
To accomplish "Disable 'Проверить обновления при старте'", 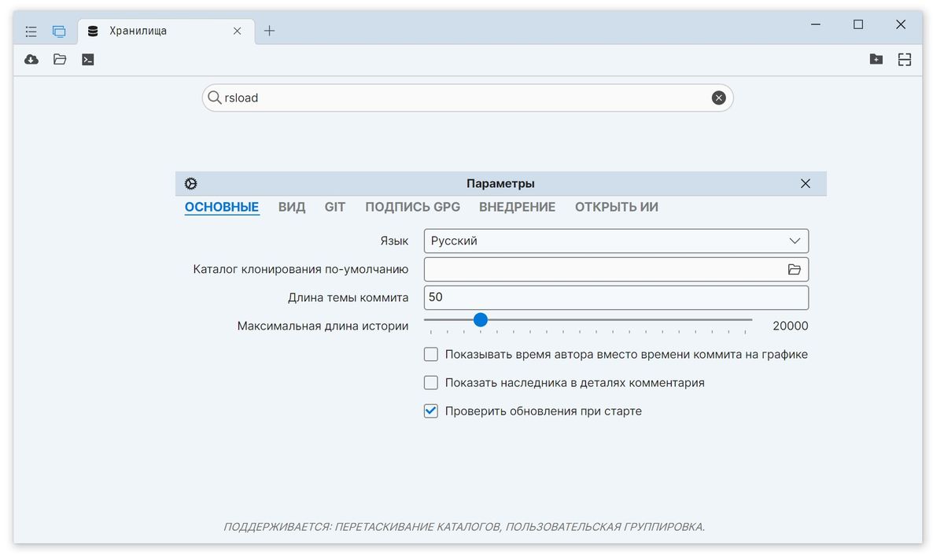I will point(430,411).
